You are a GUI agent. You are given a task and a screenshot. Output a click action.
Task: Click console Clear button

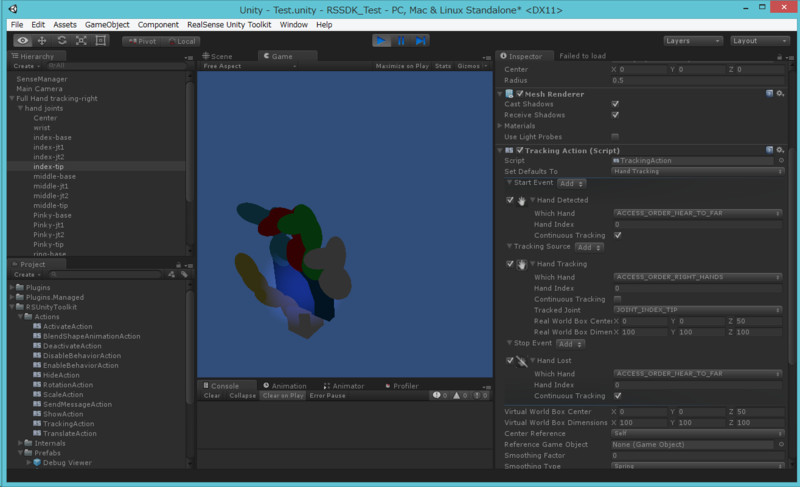[212, 396]
